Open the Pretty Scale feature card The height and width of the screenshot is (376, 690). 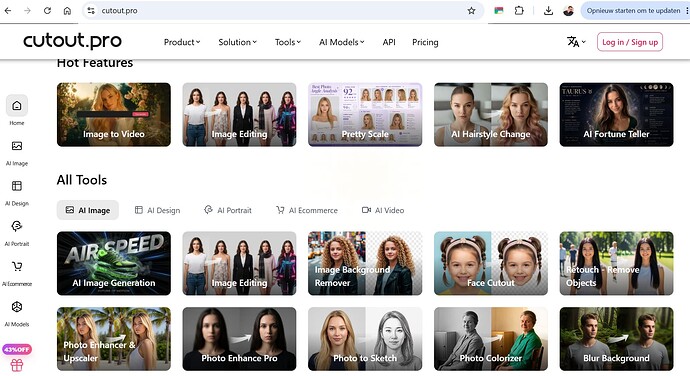pyautogui.click(x=365, y=114)
